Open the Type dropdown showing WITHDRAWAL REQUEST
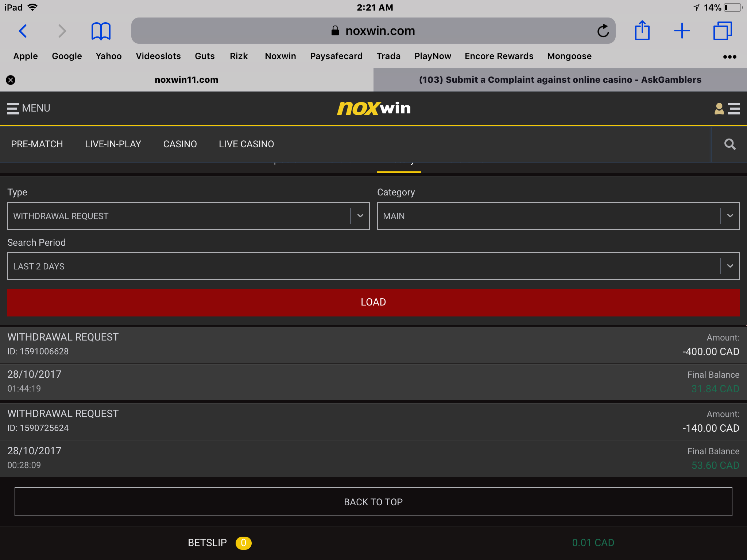This screenshot has width=747, height=560. [x=189, y=216]
